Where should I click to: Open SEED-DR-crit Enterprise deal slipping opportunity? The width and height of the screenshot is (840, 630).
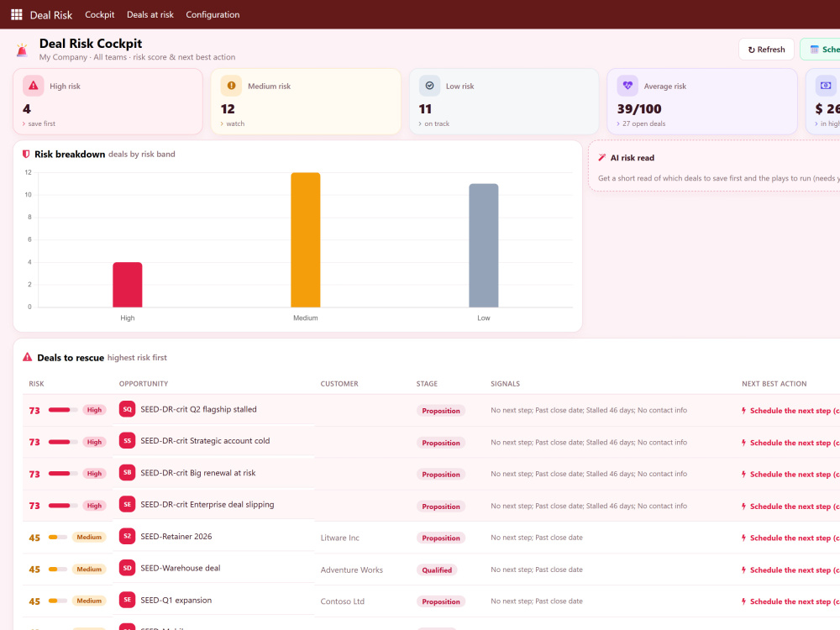click(207, 505)
